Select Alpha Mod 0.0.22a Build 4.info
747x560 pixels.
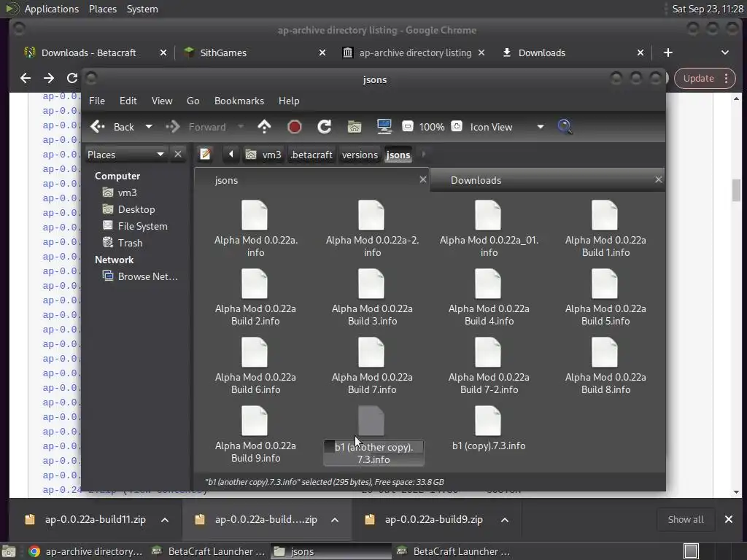coord(489,297)
